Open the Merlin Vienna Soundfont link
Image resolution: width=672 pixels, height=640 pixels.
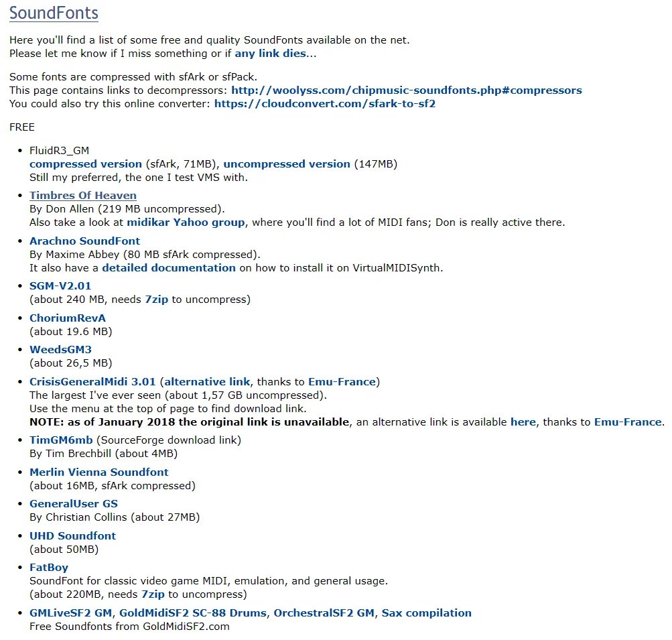(99, 472)
